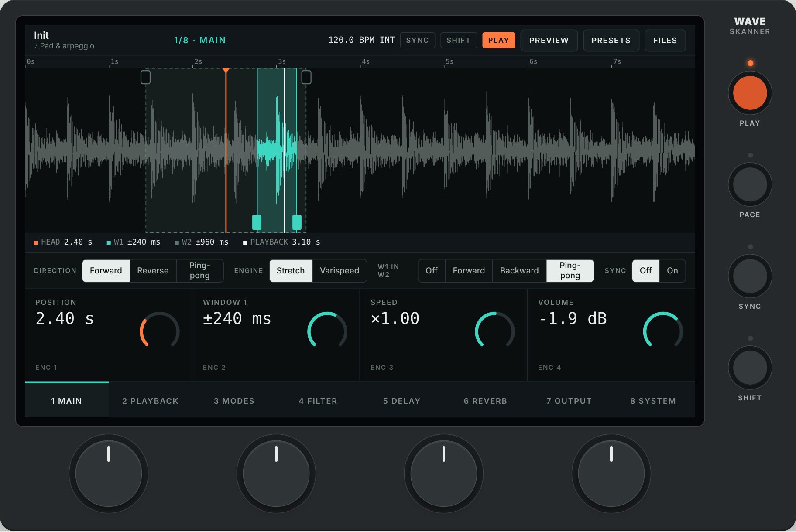Viewport: 796px width, 532px height.
Task: Click the 1s mark on timeline ruler
Action: pyautogui.click(x=114, y=61)
